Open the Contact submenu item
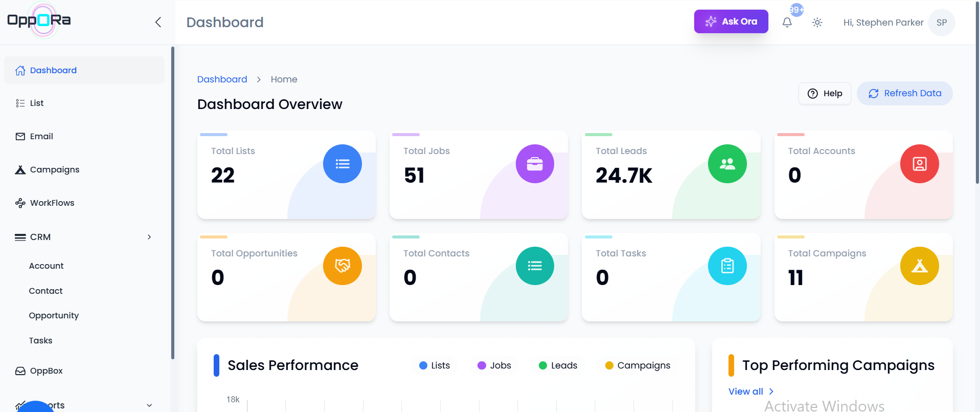This screenshot has width=980, height=412. click(45, 291)
